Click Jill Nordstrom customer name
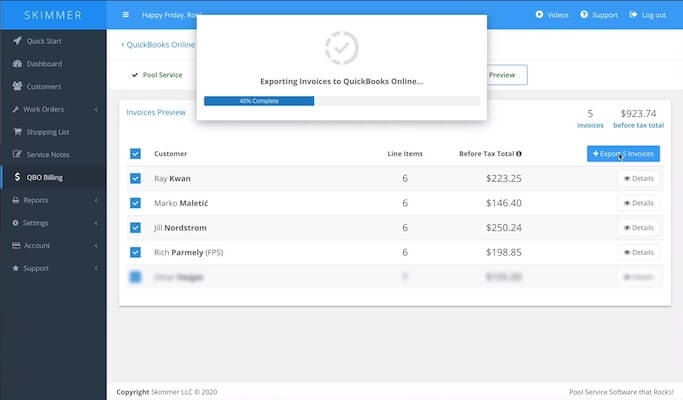 pyautogui.click(x=180, y=227)
